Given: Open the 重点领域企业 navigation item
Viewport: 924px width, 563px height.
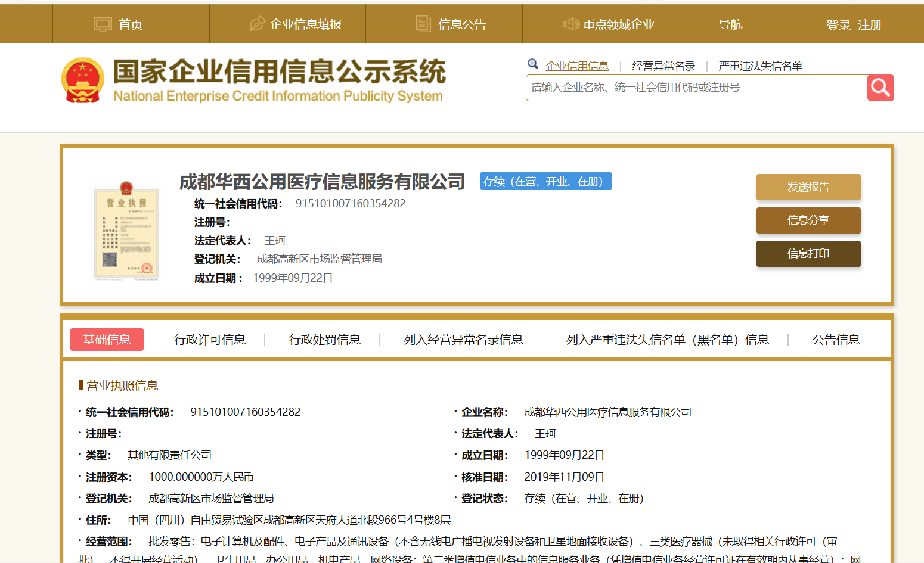Looking at the screenshot, I should 618,24.
